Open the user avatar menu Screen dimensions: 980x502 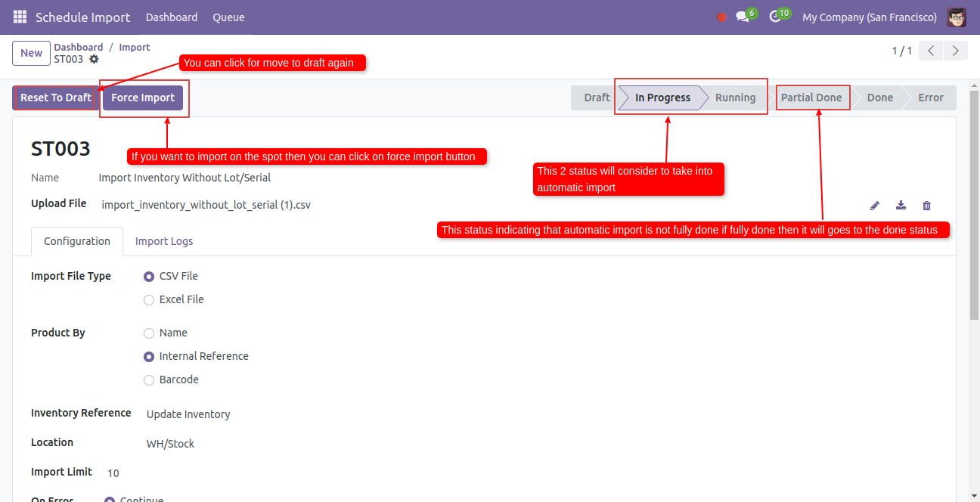pyautogui.click(x=957, y=17)
